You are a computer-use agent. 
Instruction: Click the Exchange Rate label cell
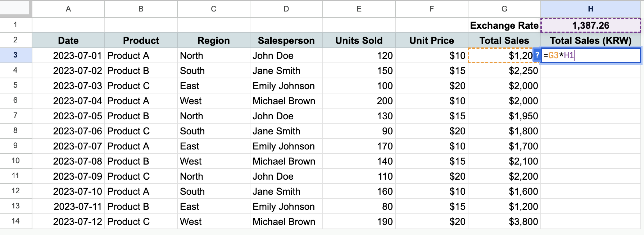[x=504, y=26]
